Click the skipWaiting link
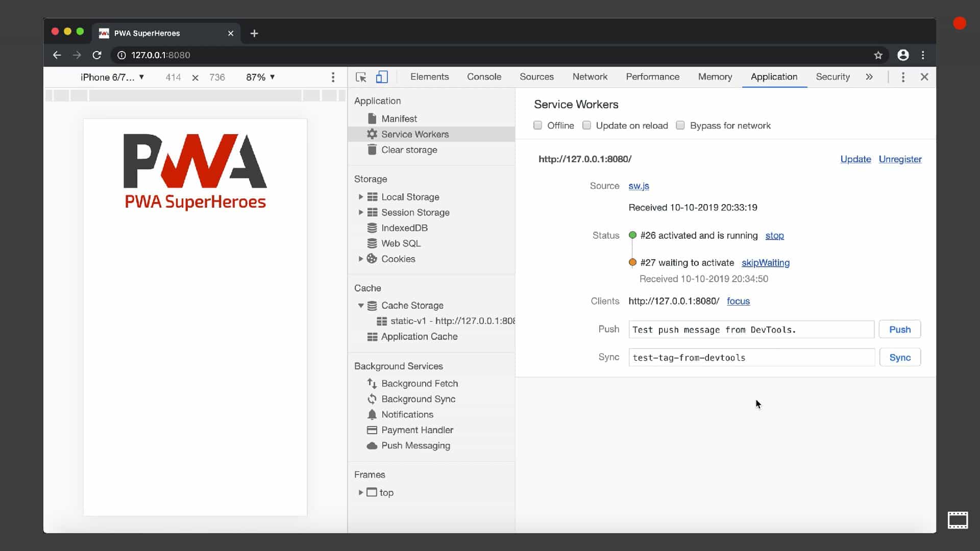This screenshot has width=980, height=551. (x=765, y=263)
